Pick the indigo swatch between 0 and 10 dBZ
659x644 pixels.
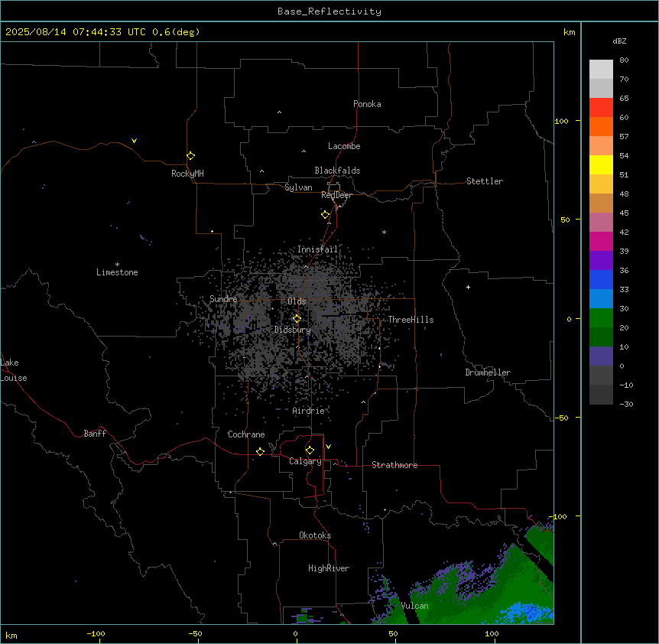[x=601, y=356]
